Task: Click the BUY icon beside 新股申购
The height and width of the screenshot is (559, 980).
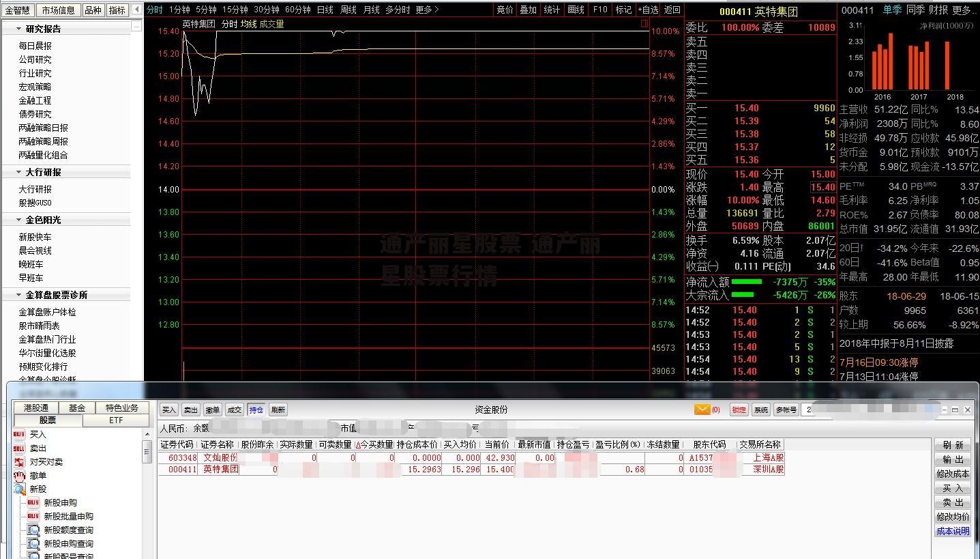Action: click(33, 502)
